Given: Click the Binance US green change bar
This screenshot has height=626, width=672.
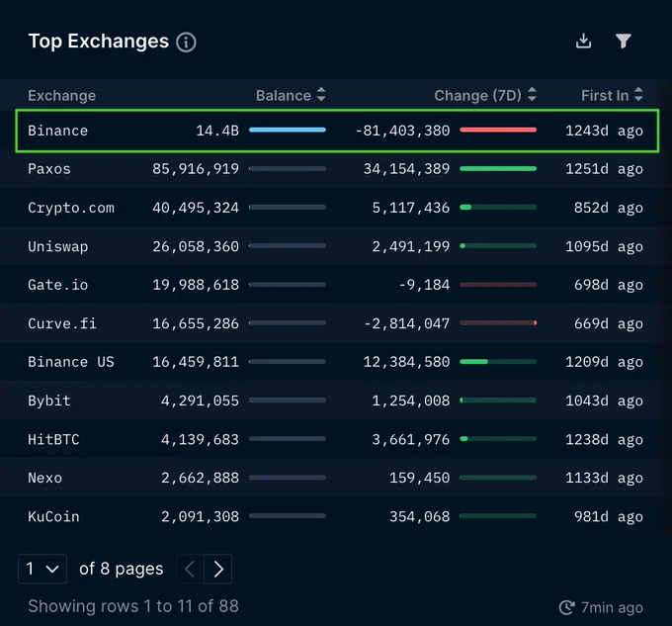Looking at the screenshot, I should click(474, 361).
